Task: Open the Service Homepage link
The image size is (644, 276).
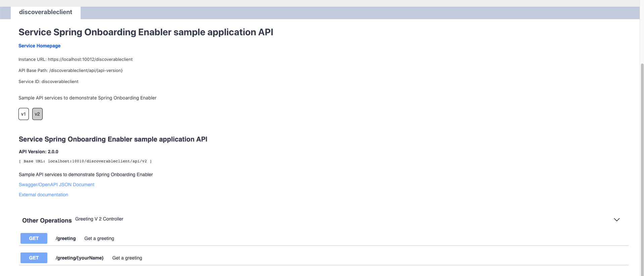Action: (x=39, y=46)
